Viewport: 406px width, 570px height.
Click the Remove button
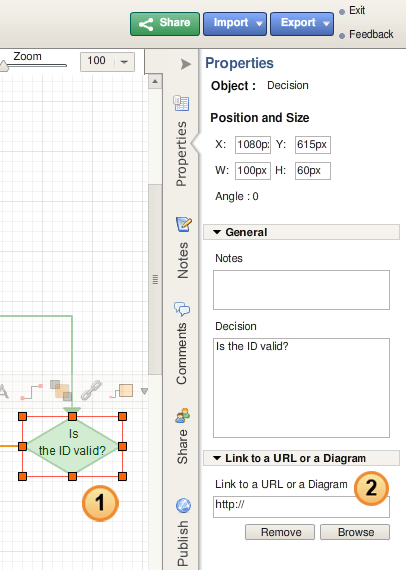(280, 532)
